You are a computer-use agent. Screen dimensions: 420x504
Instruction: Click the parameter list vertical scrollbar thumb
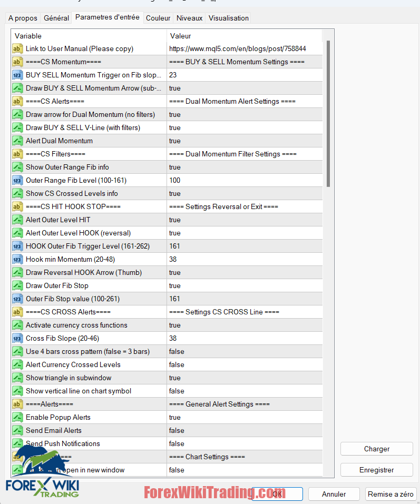coord(328,113)
